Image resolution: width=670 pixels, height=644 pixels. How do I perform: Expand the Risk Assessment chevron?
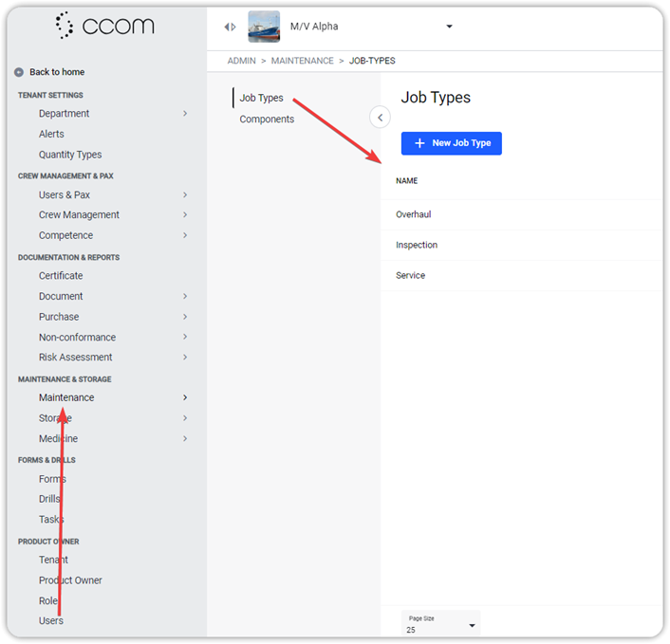[x=185, y=357]
